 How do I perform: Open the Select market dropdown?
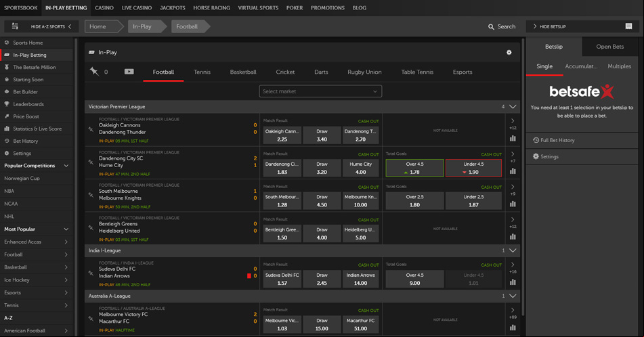click(320, 91)
